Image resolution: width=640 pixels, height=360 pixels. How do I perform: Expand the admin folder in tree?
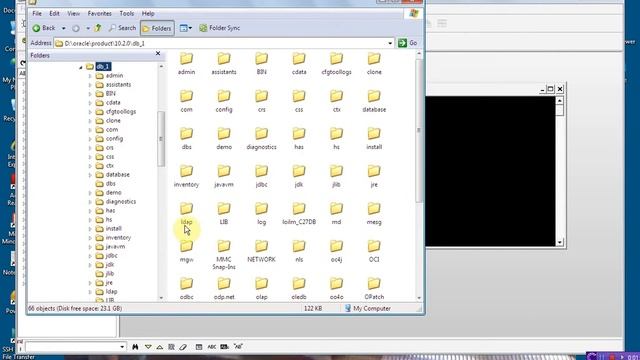[90, 76]
